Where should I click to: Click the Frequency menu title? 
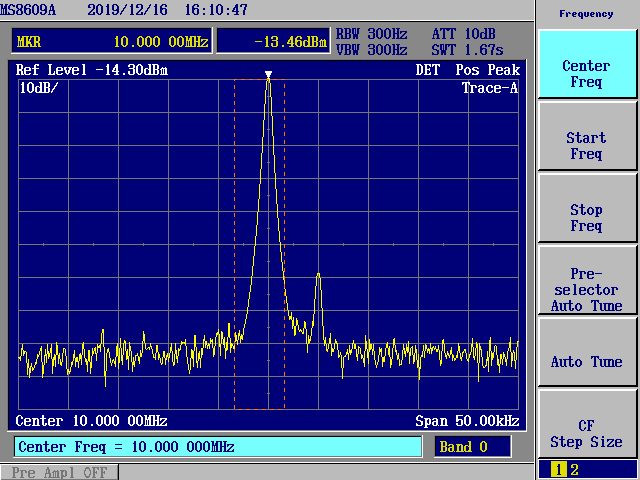(586, 14)
